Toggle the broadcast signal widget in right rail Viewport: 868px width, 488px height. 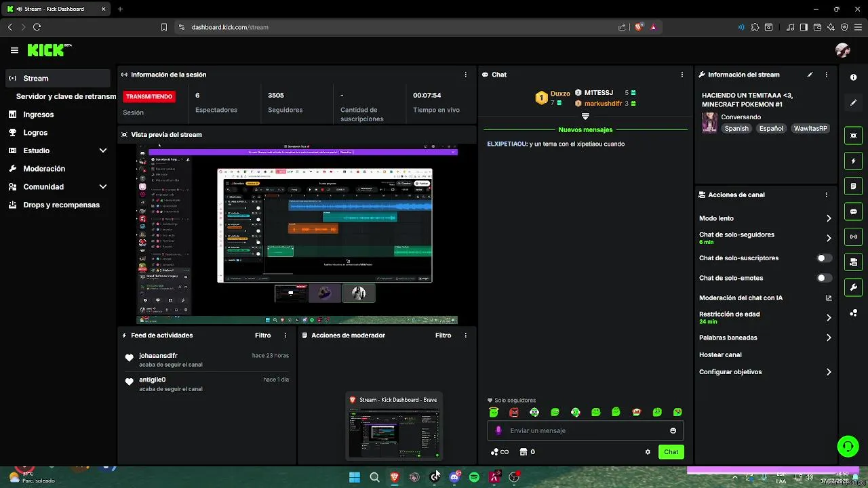(x=854, y=237)
